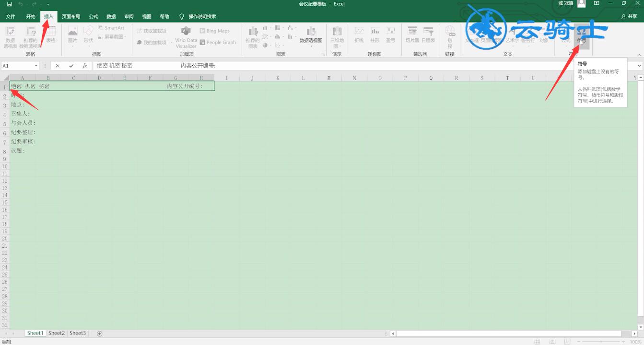Expand the formula bar
The width and height of the screenshot is (644, 345).
640,66
